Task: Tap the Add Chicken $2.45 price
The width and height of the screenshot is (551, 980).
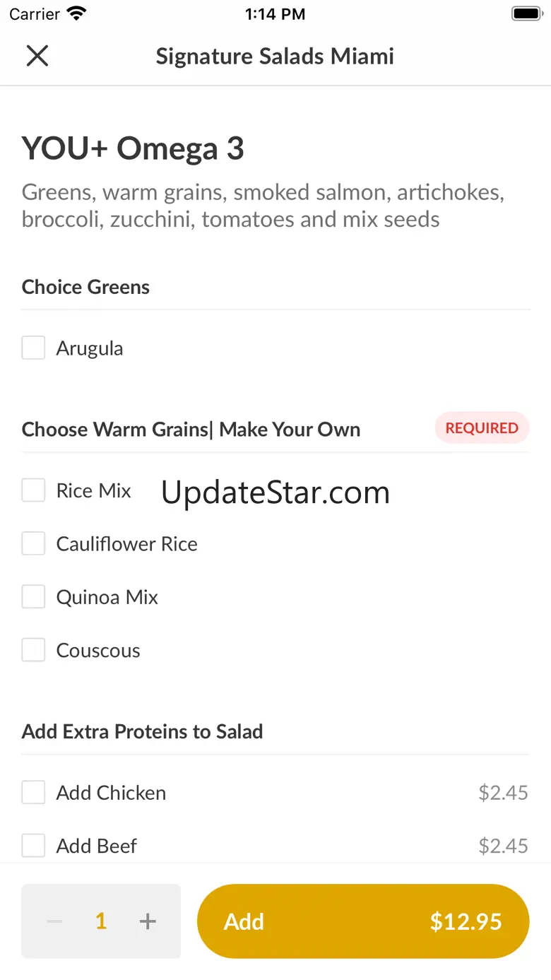Action: tap(503, 793)
